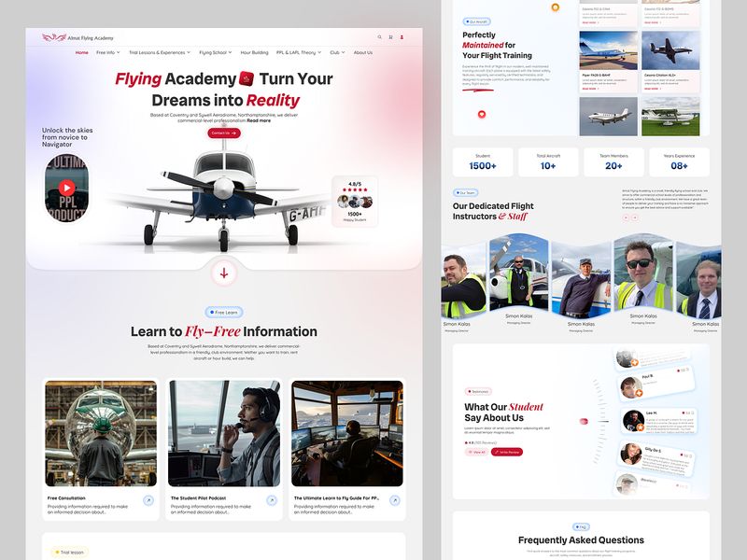Screen dimensions: 747x560
Task: Open the Student Pilot Podcast pilot image
Action: tap(224, 433)
